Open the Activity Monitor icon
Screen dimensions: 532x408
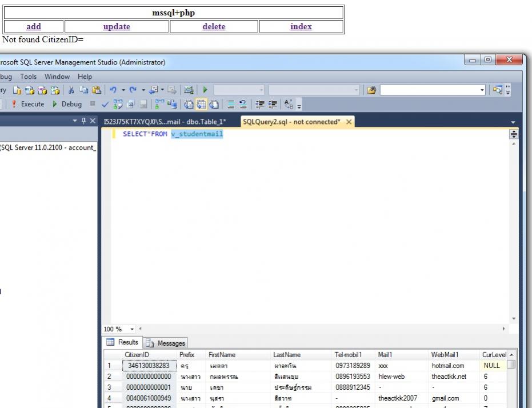[189, 90]
